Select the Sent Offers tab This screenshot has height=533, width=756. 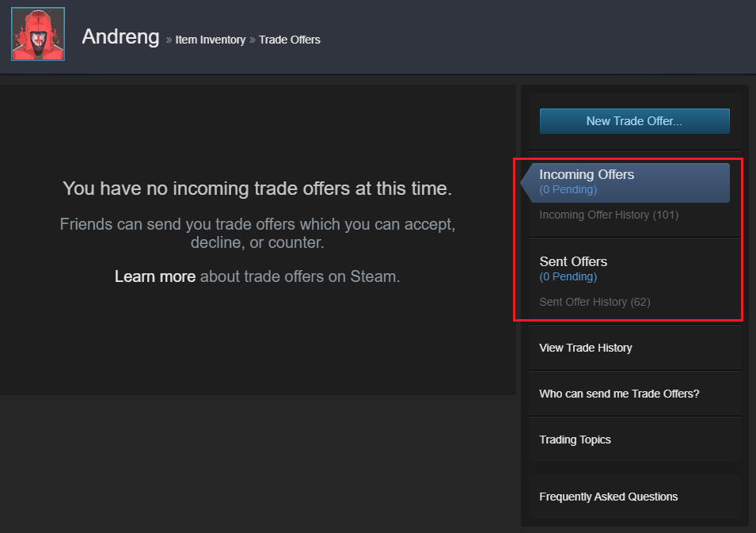(573, 261)
